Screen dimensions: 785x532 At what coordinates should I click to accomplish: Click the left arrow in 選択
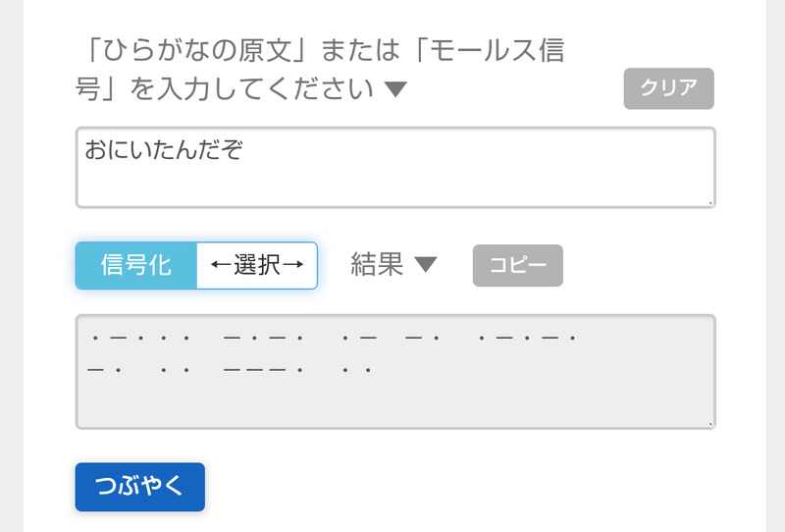(x=219, y=265)
